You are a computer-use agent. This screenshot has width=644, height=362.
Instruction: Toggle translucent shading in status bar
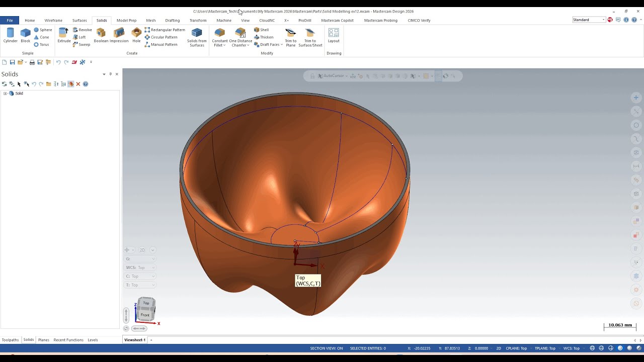[639, 348]
